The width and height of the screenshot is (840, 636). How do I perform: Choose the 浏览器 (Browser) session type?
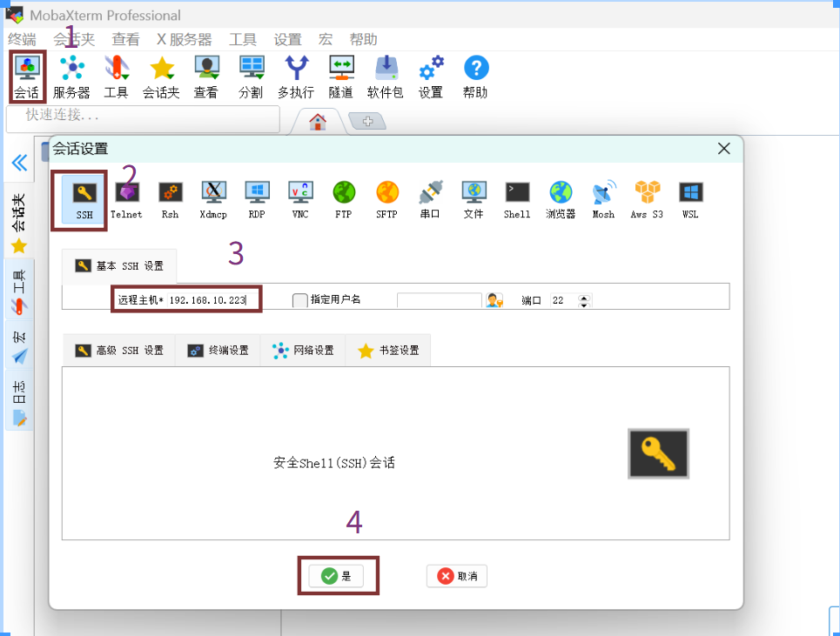561,199
